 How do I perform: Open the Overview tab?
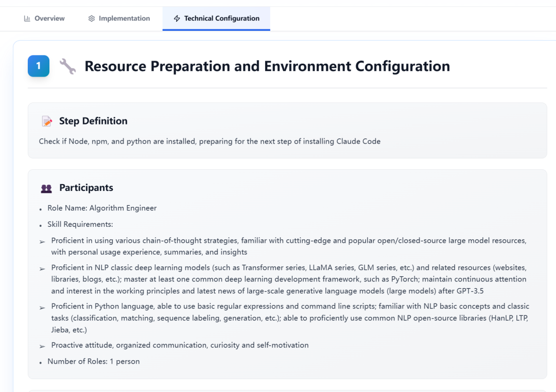click(44, 19)
